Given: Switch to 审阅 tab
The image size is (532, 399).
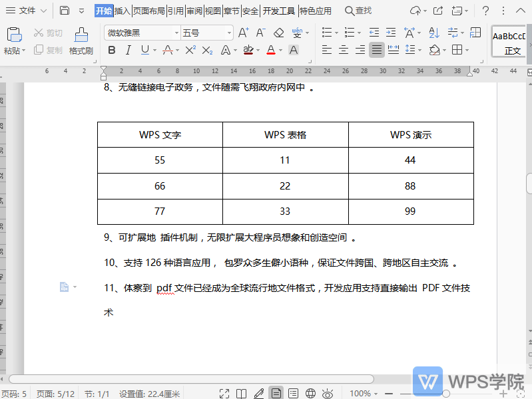Looking at the screenshot, I should 194,11.
